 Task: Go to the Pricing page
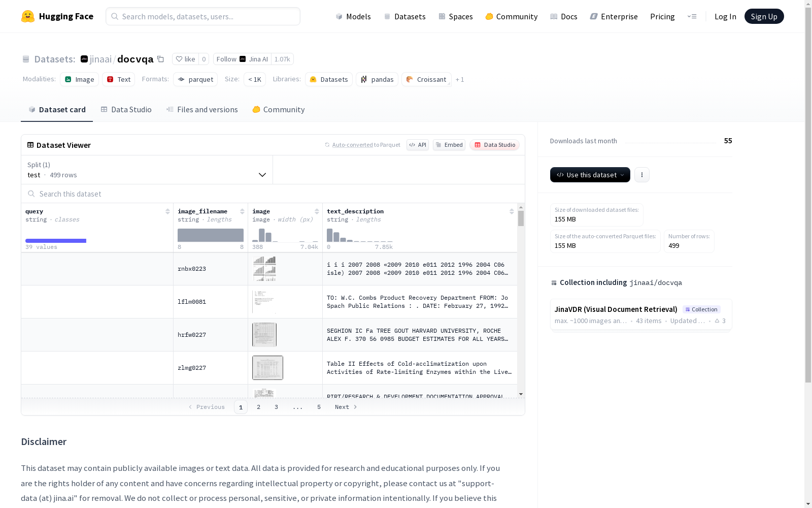click(x=662, y=16)
